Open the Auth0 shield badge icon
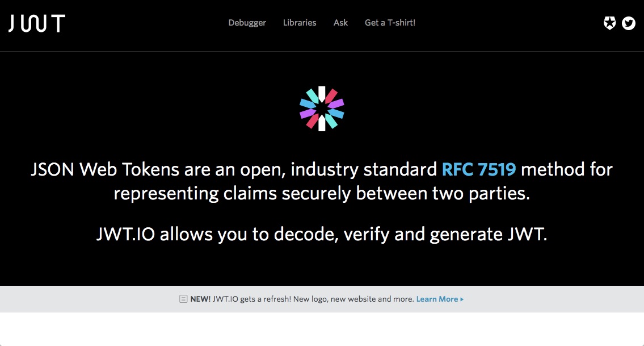This screenshot has width=644, height=346. [x=609, y=23]
